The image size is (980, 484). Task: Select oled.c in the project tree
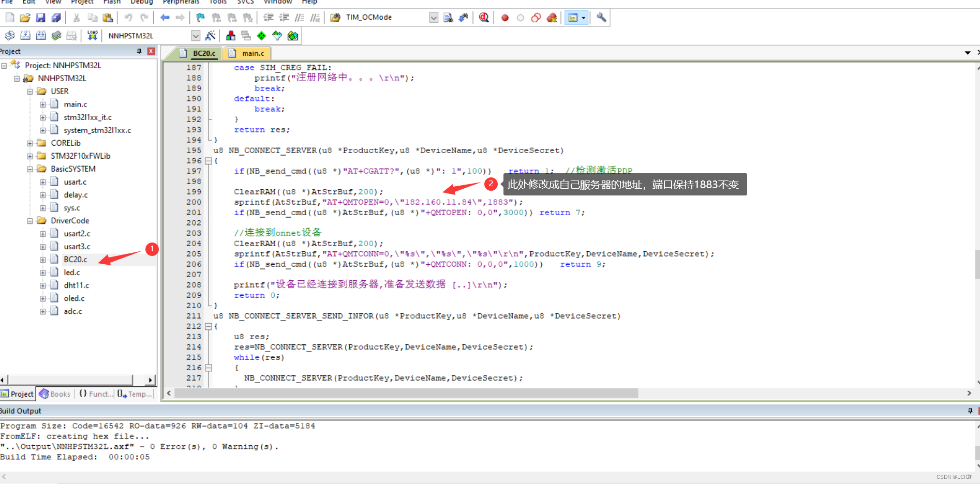[74, 298]
